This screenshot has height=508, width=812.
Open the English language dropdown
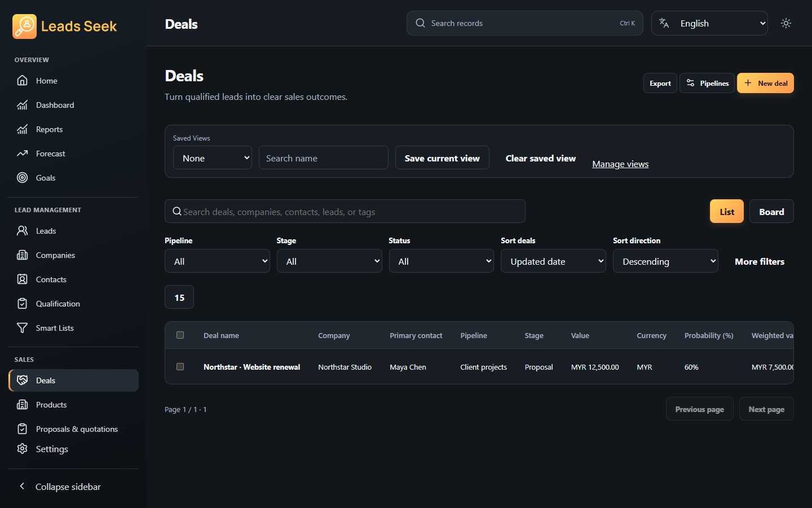click(709, 23)
